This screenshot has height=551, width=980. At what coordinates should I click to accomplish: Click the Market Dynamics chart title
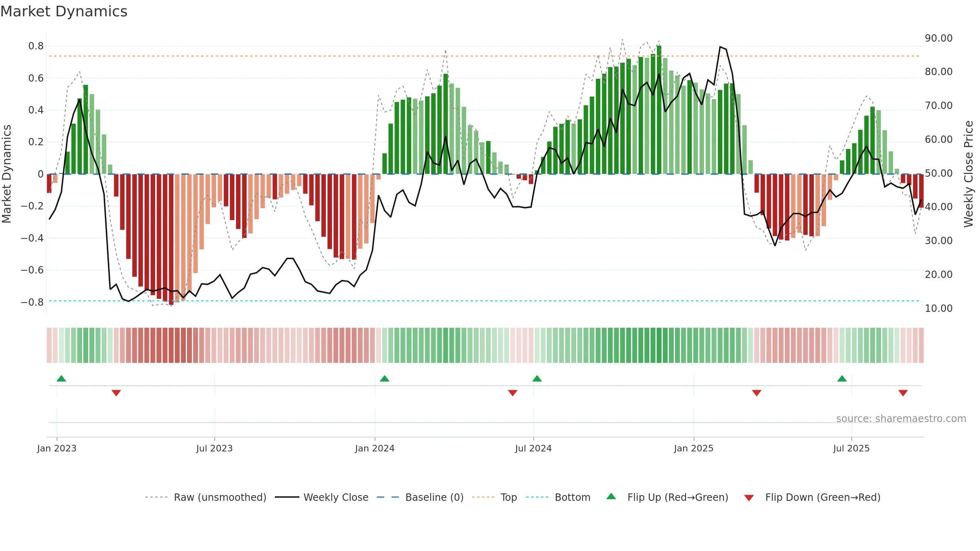64,11
